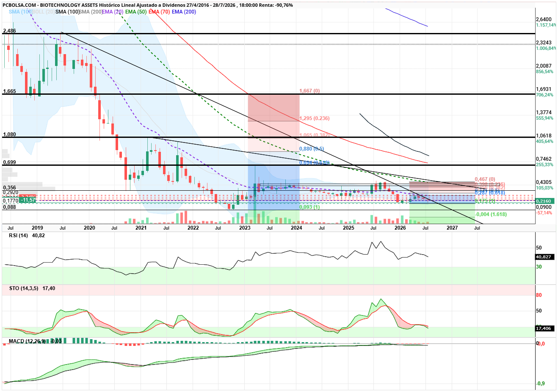Select the 1,665 horizontal level label
558x392 pixels.
pos(9,91)
